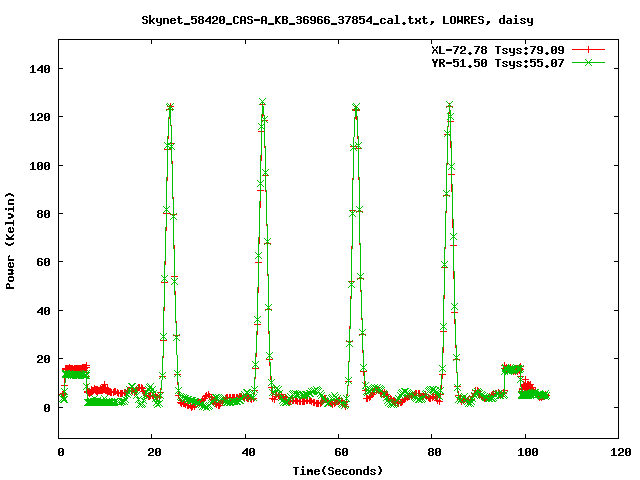Click x-axis tick label 60
Screen dimensions: 640x480
[341, 452]
